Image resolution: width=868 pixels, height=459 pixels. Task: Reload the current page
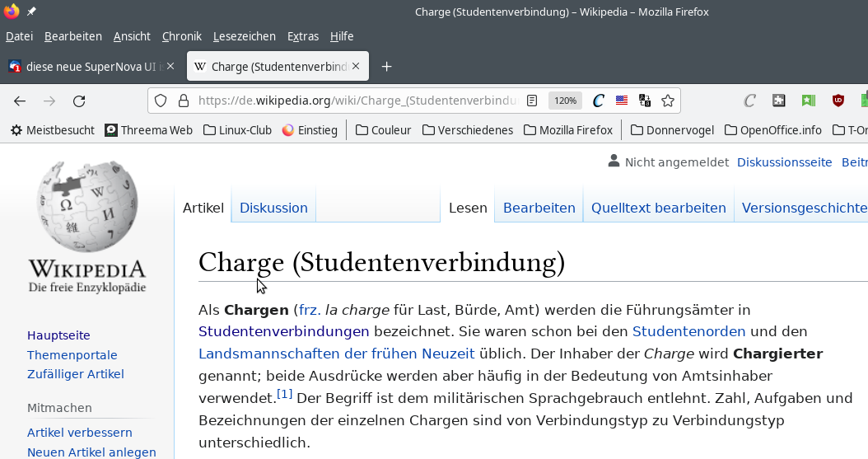[x=79, y=101]
